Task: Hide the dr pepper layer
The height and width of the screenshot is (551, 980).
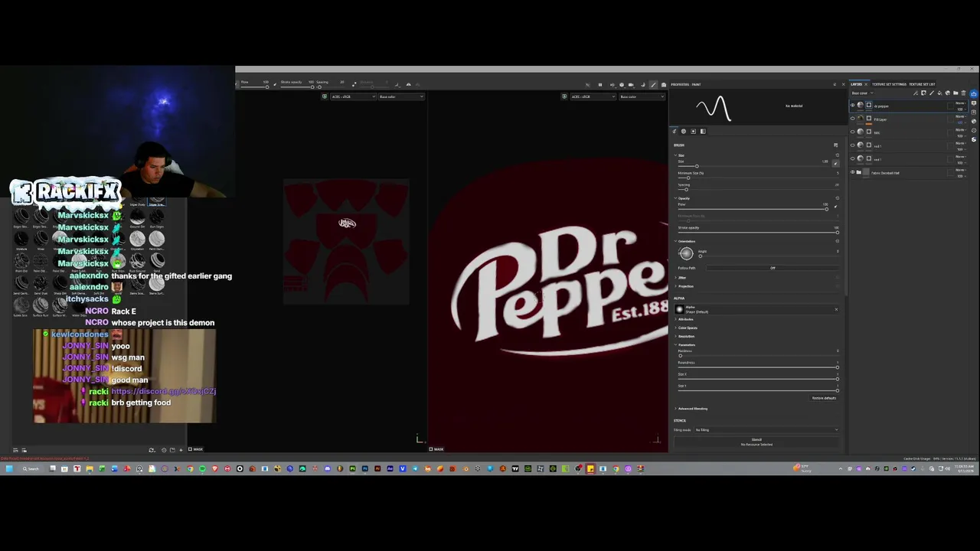Action: point(852,105)
